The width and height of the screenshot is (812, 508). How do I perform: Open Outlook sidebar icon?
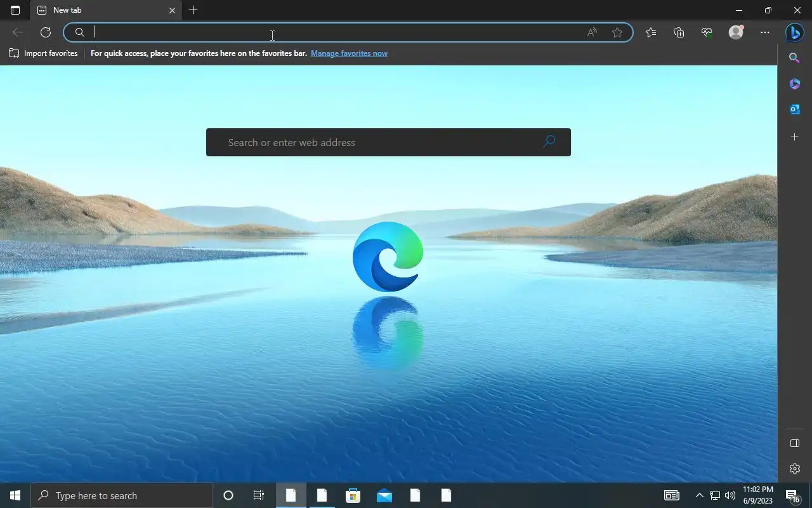[794, 109]
